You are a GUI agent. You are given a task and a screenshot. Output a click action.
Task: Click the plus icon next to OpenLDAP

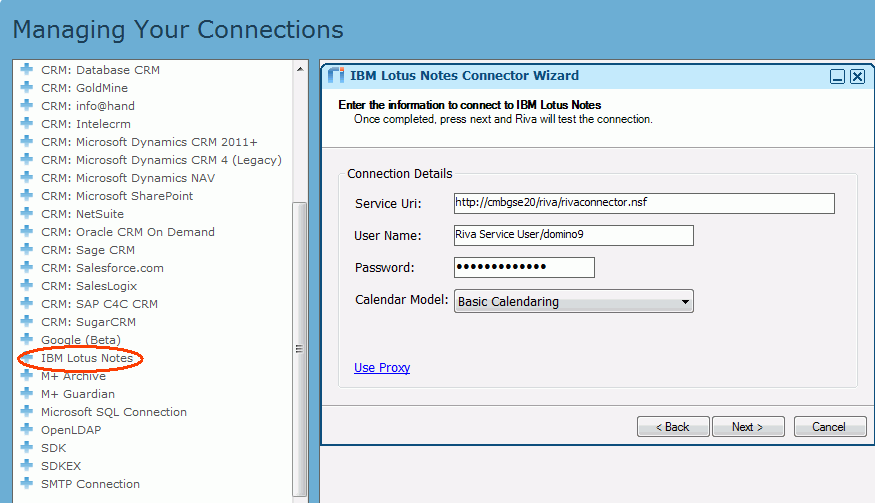click(x=27, y=430)
